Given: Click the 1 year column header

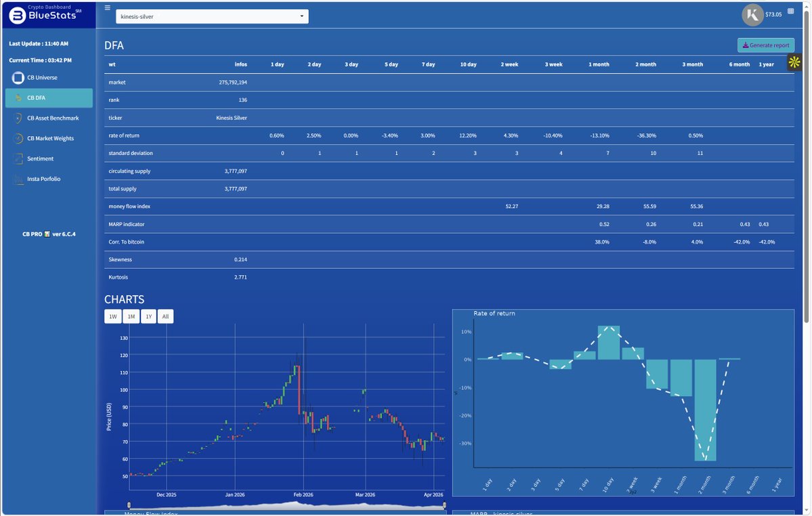Looking at the screenshot, I should pos(766,65).
